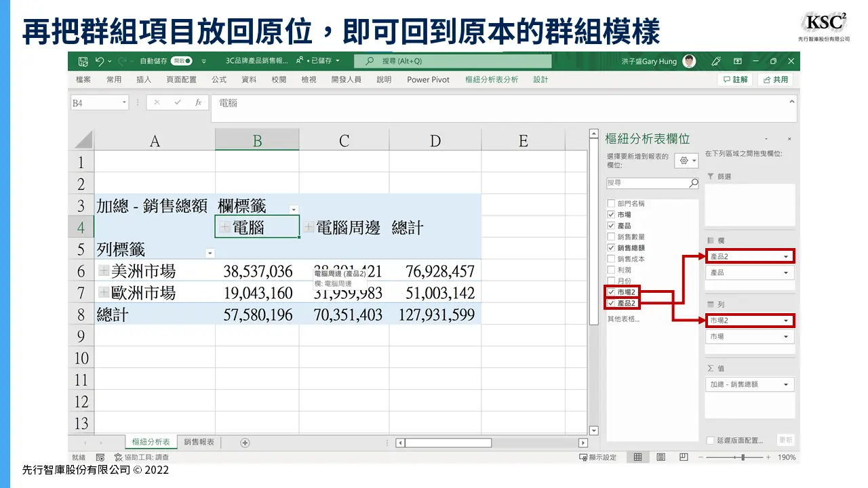Switch to the 插入 (Insert) ribbon tab
Image resolution: width=868 pixels, height=488 pixels.
click(x=144, y=79)
